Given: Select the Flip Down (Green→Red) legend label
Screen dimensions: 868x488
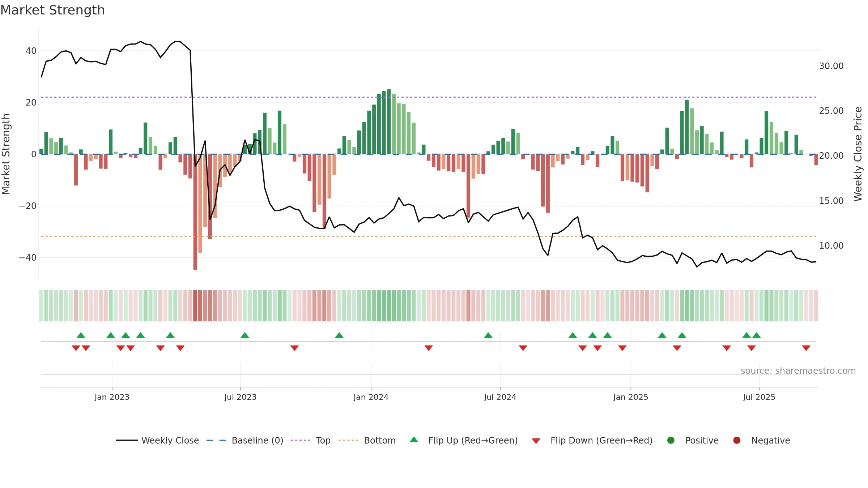Looking at the screenshot, I should click(x=601, y=440).
